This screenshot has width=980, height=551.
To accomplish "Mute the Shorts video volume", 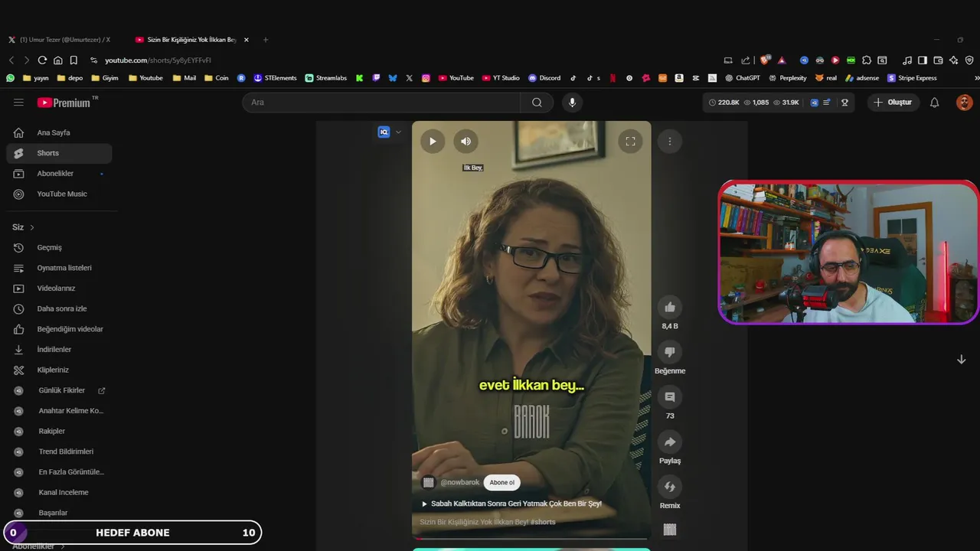I will [x=465, y=141].
